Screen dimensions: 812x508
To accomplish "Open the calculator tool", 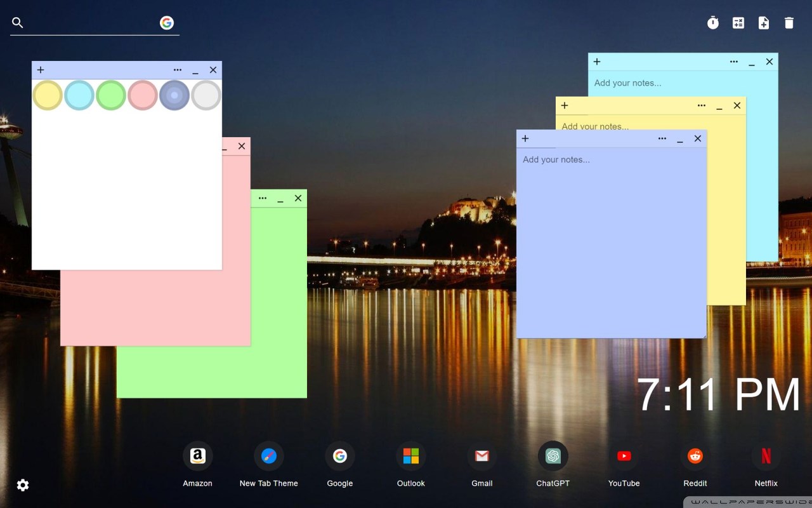I will click(738, 23).
